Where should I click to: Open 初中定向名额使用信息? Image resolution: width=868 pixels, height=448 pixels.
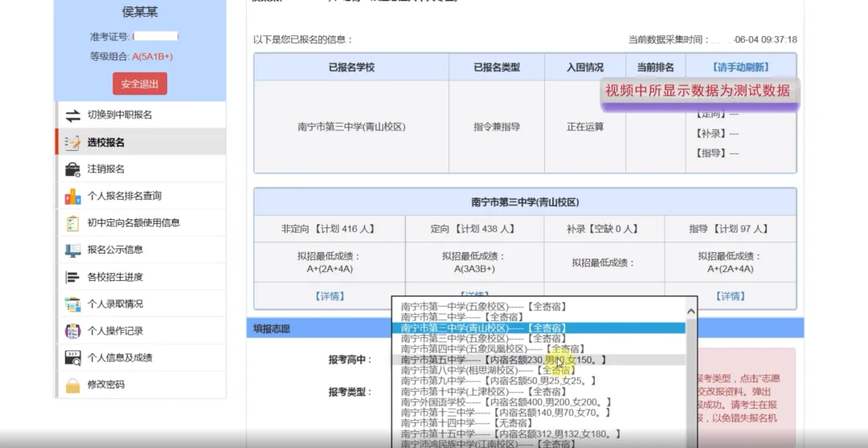(x=141, y=222)
